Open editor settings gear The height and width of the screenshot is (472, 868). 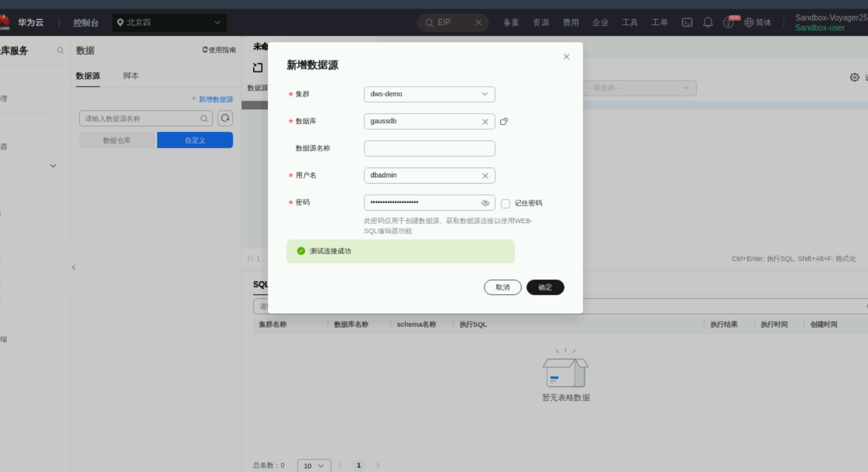855,77
